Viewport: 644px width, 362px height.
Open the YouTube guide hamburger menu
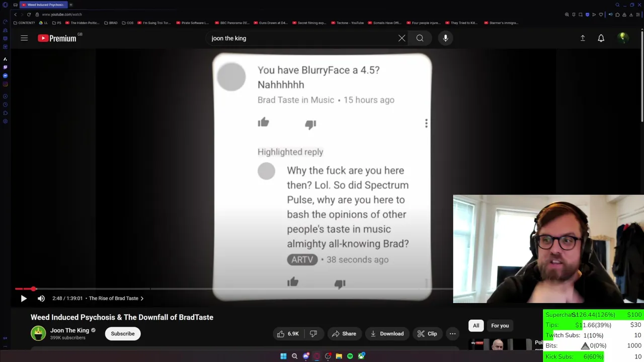point(24,38)
